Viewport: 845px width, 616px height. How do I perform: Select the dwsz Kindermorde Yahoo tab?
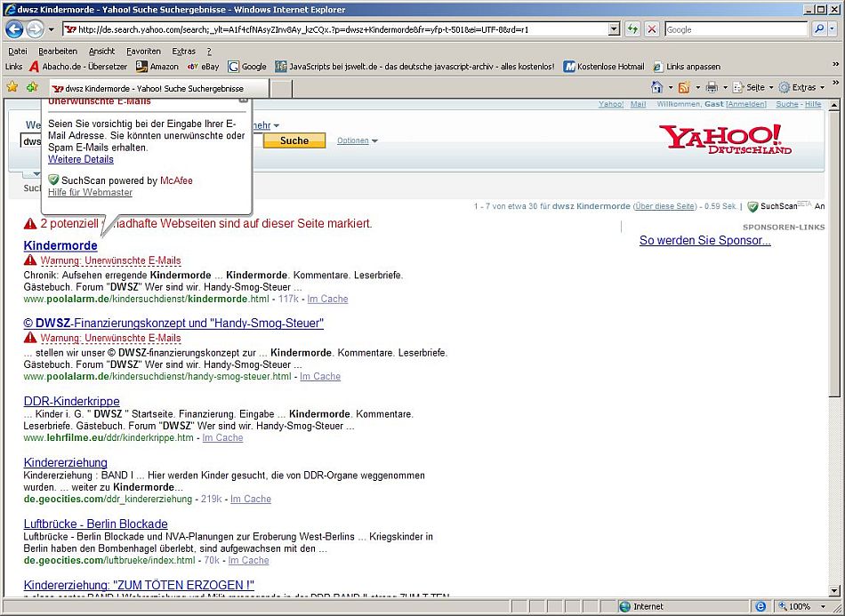pos(159,88)
